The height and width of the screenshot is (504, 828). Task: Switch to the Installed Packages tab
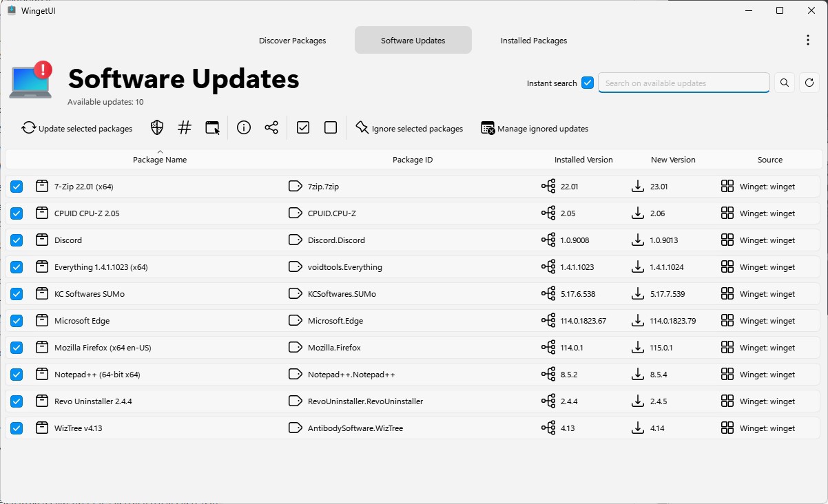(534, 41)
